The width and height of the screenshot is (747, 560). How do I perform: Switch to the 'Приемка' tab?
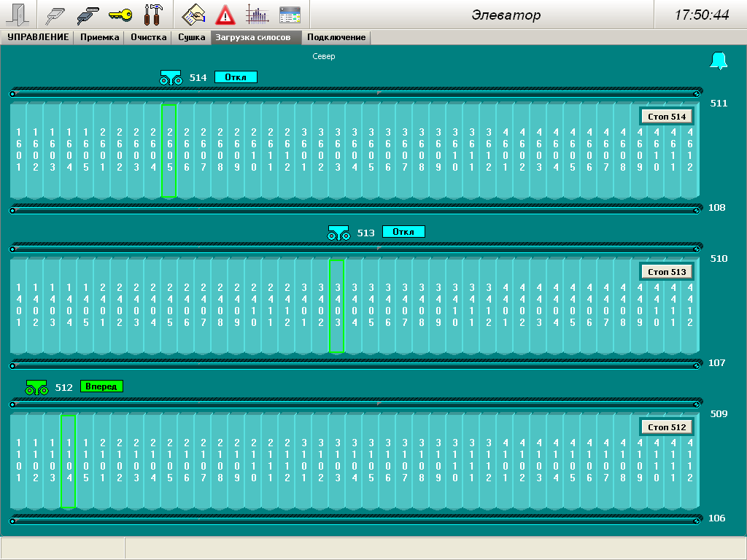click(x=100, y=37)
